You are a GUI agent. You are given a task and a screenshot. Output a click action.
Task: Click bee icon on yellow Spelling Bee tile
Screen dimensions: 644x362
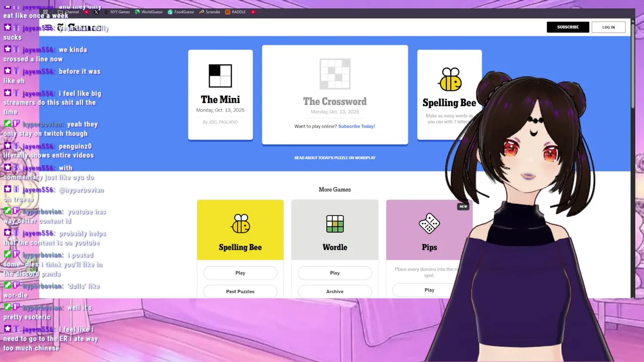(x=240, y=224)
